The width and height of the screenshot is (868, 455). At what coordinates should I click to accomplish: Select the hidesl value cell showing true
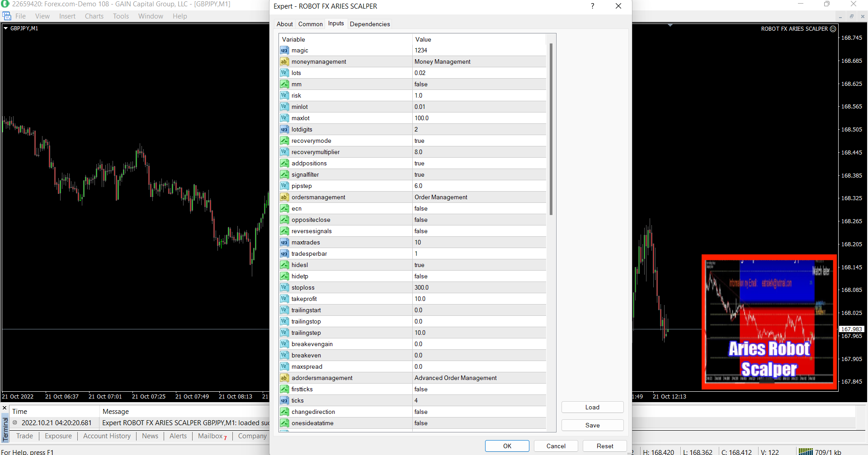pos(479,265)
